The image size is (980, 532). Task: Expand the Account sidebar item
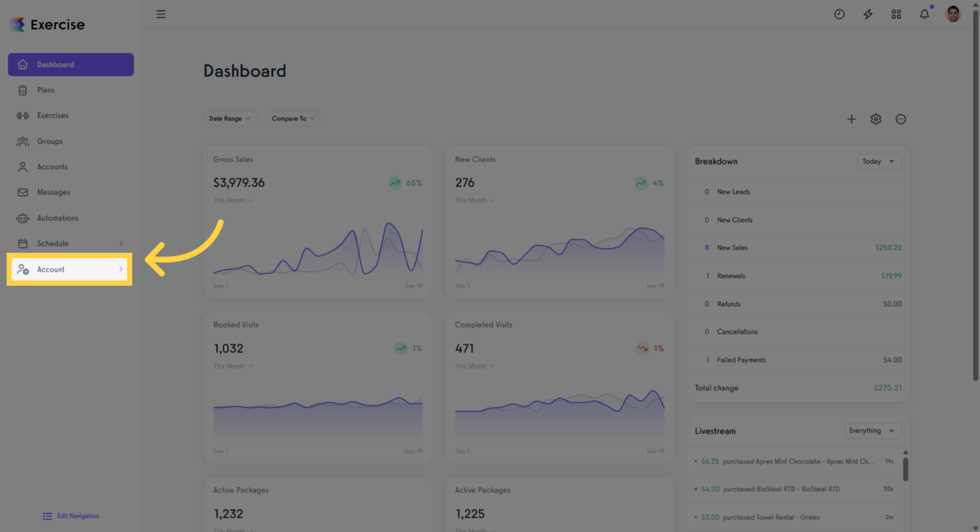(68, 269)
